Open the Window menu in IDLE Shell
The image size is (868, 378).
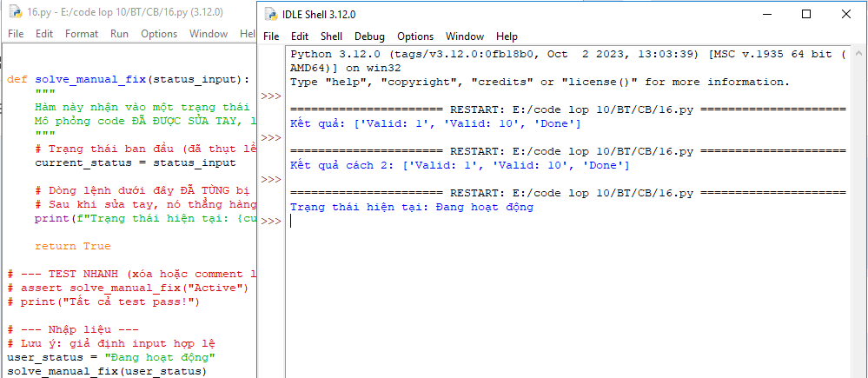tap(465, 36)
